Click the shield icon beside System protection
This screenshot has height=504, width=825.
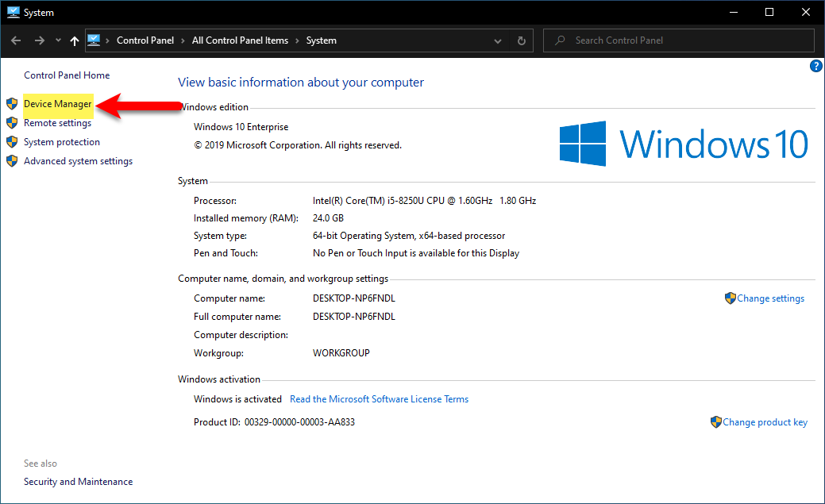pos(12,141)
